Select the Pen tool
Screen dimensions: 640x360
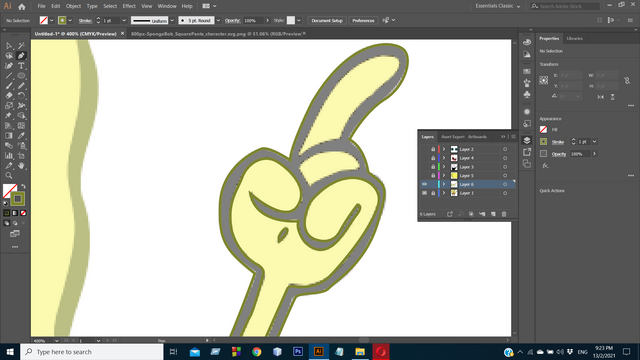(x=21, y=56)
